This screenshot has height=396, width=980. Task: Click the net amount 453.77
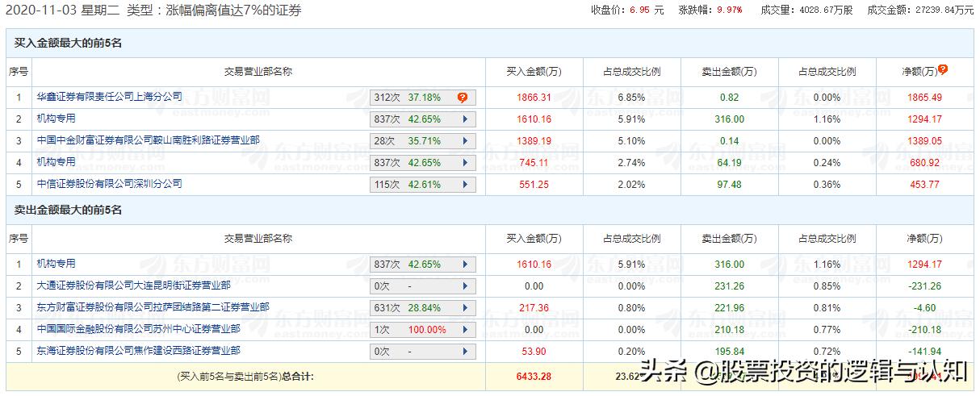pyautogui.click(x=924, y=185)
